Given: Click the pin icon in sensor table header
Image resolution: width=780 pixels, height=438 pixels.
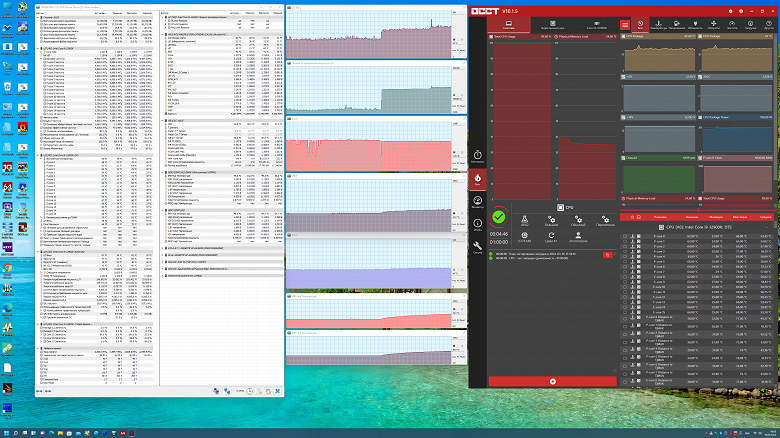Looking at the screenshot, I should point(633,217).
